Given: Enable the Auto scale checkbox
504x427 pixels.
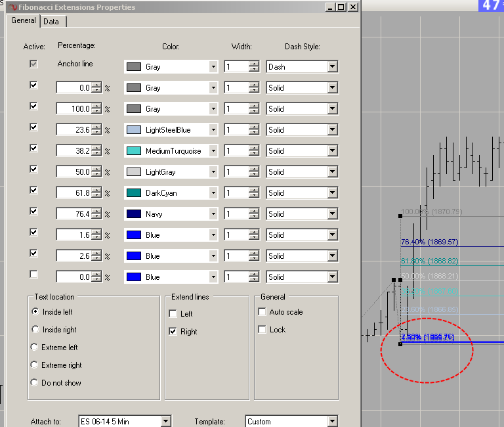Looking at the screenshot, I should (x=262, y=311).
